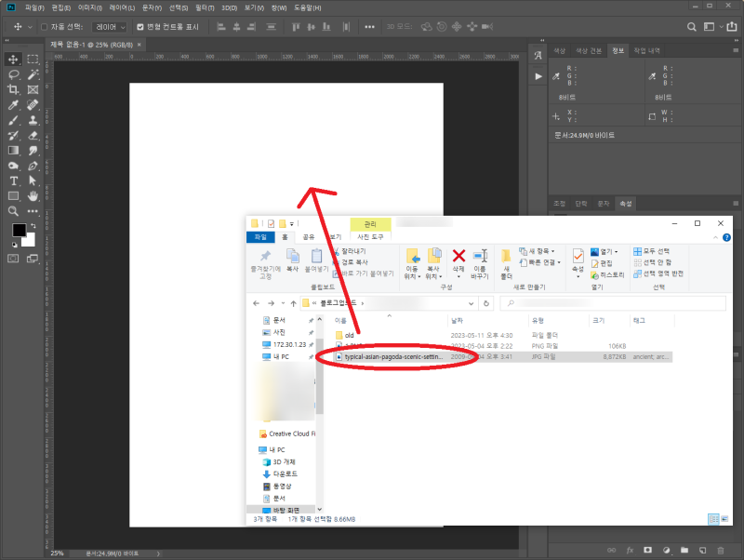This screenshot has height=560, width=744.
Task: Select the Pen tool
Action: (33, 166)
